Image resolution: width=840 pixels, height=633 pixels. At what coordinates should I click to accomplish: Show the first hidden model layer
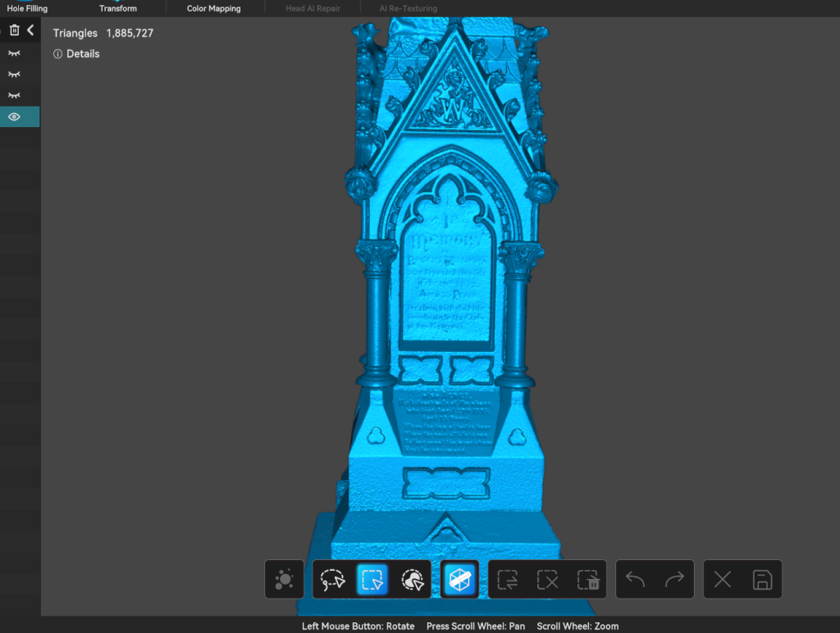pyautogui.click(x=14, y=53)
